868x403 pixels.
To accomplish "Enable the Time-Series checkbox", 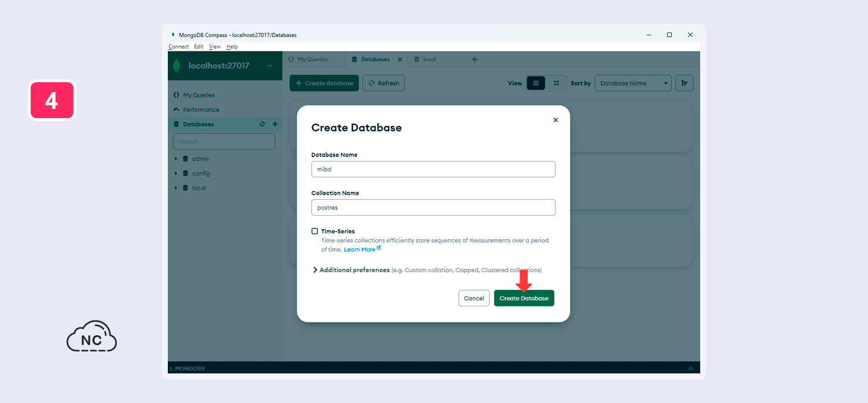I will pyautogui.click(x=315, y=231).
